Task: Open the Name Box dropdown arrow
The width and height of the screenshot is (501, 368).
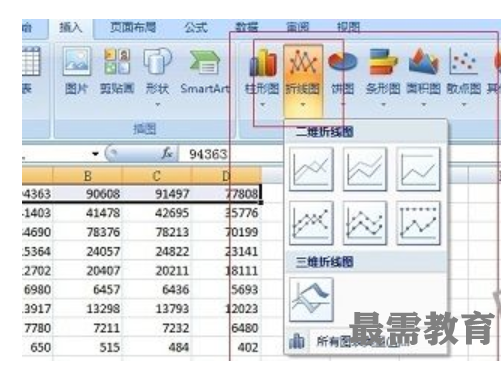Action: 96,154
